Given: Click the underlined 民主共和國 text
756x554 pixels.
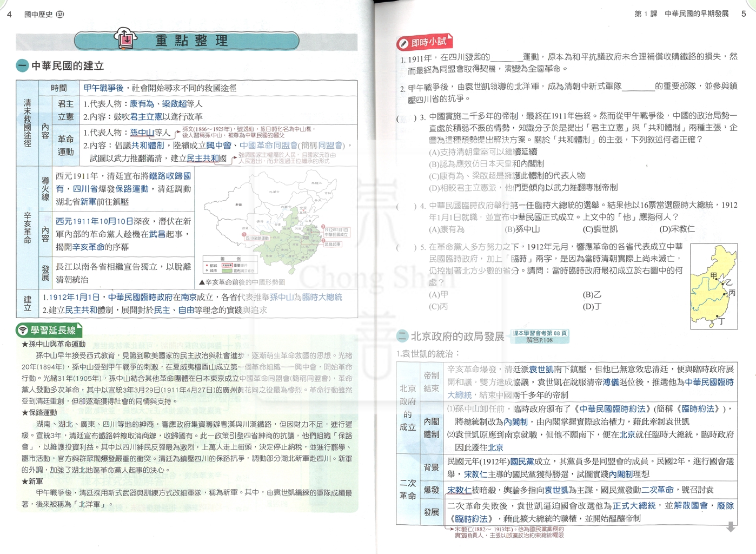Looking at the screenshot, I should click(x=207, y=158).
